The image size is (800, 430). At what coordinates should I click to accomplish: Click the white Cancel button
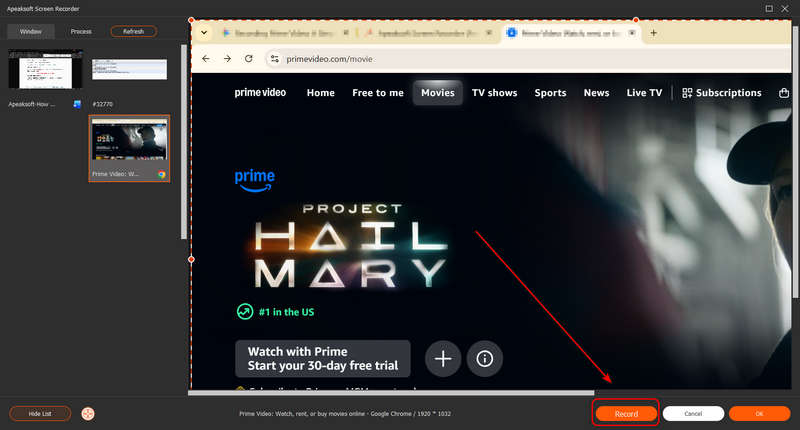click(x=693, y=414)
